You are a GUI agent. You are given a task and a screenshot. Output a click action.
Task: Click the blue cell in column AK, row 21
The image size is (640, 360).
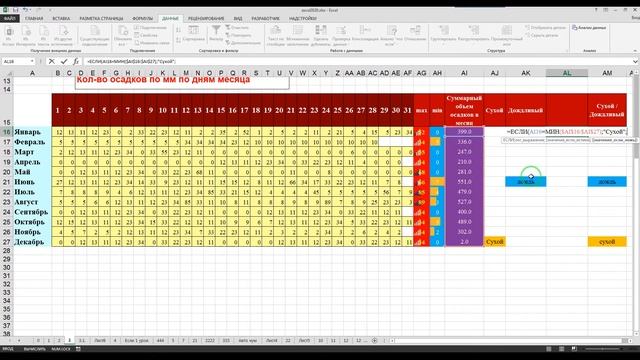click(526, 182)
